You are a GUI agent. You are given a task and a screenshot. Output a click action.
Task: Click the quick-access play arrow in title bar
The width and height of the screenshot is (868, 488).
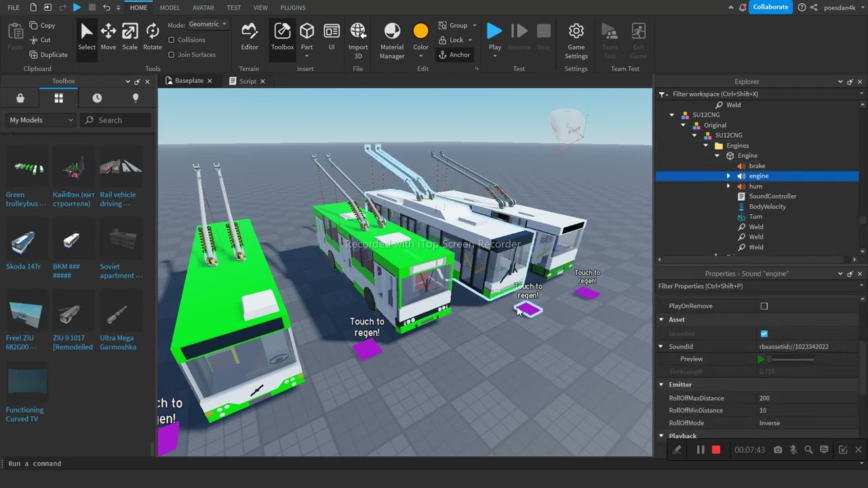click(x=77, y=7)
